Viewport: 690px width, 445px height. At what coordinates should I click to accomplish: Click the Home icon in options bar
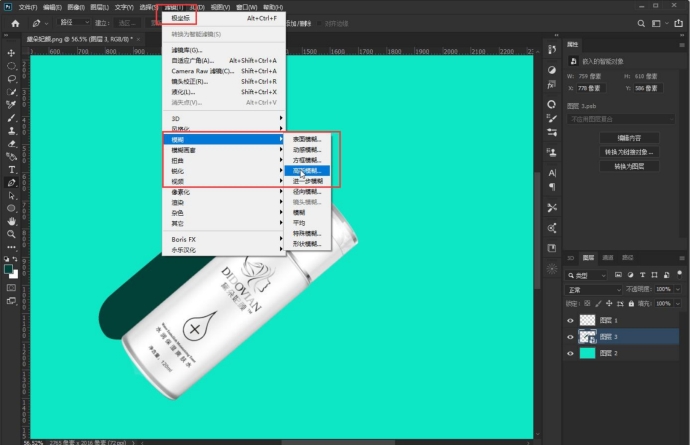pos(15,23)
